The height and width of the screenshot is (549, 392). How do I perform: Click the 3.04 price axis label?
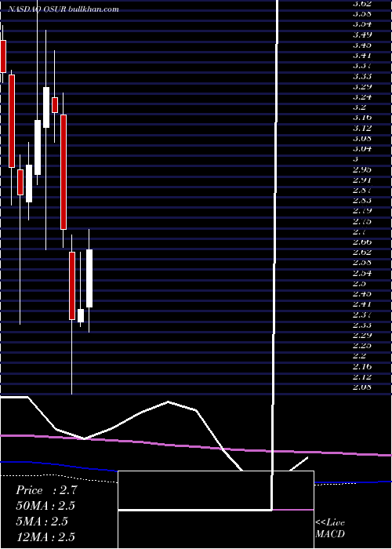coord(362,149)
